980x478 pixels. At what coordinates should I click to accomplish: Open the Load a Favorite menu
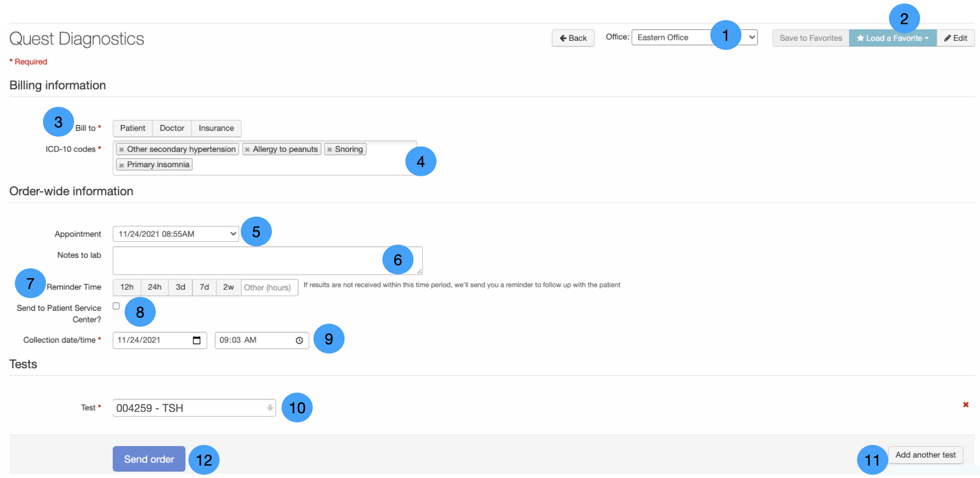pyautogui.click(x=893, y=38)
